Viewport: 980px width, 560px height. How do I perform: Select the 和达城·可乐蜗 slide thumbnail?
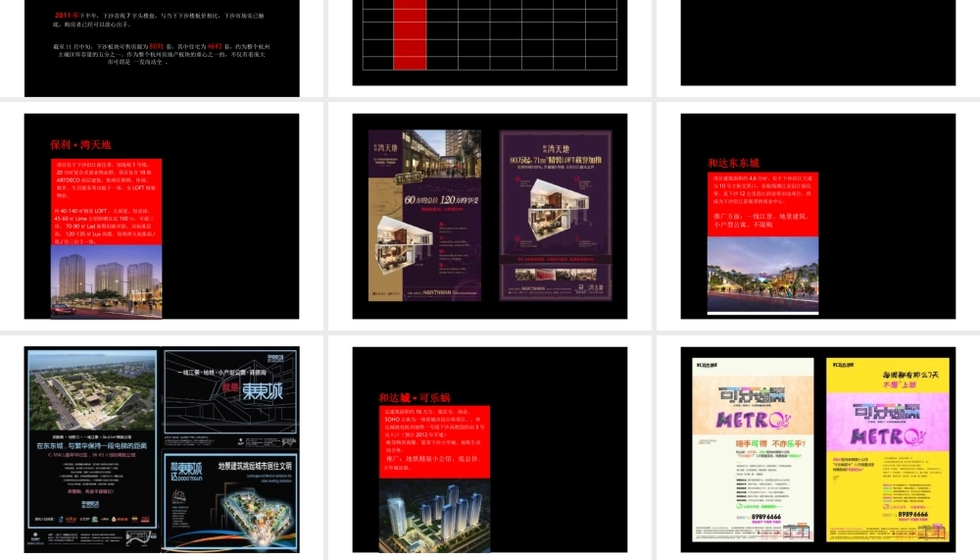(490, 449)
